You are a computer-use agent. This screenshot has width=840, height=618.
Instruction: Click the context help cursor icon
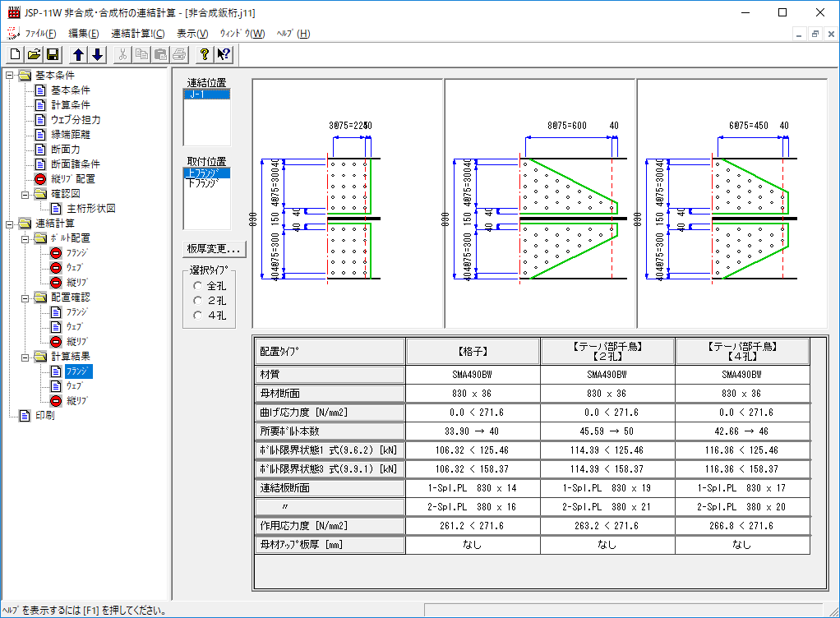[224, 55]
